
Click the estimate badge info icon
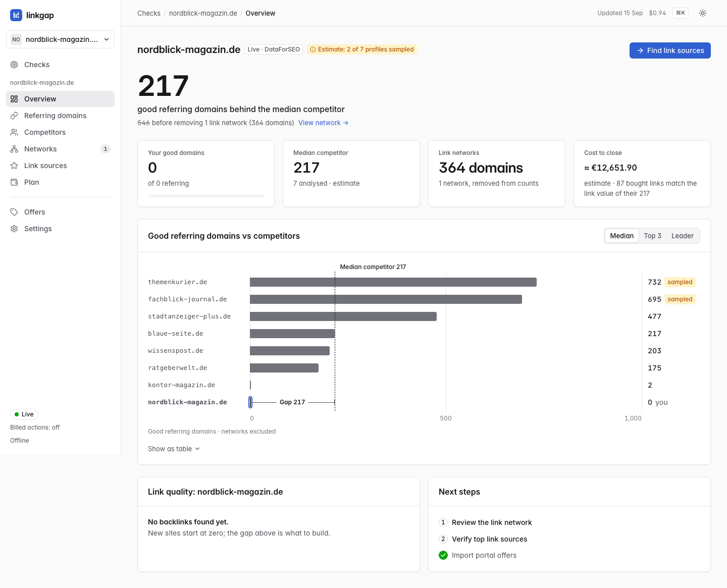313,49
